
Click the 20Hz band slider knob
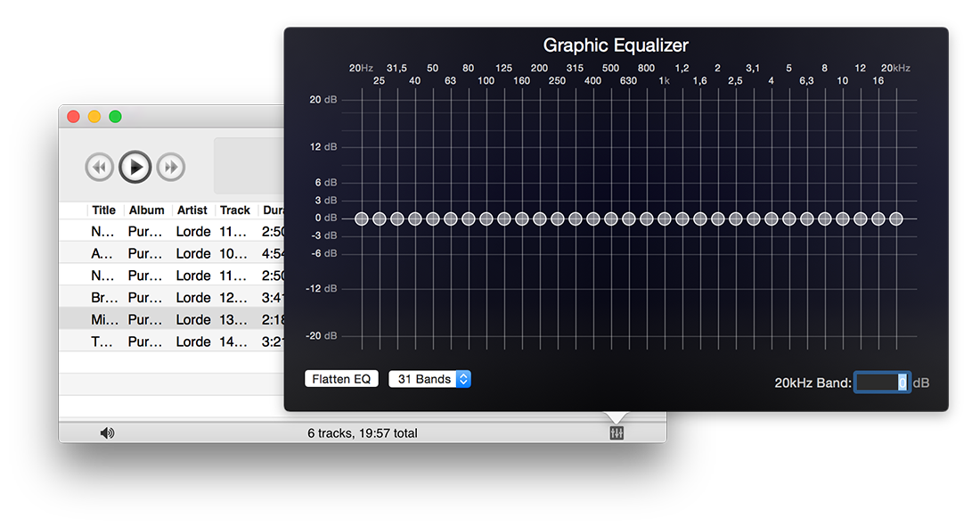coord(361,218)
